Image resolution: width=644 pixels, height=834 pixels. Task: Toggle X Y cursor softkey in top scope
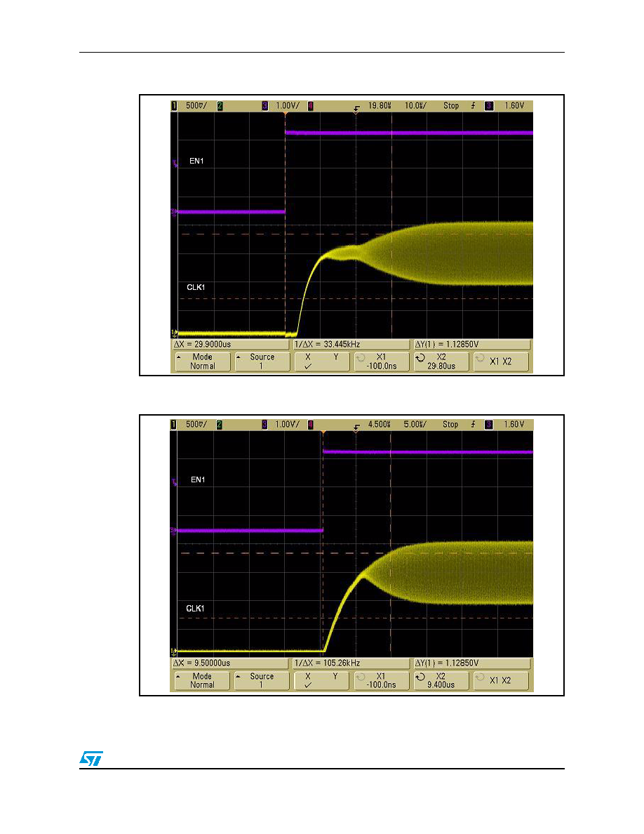click(x=322, y=362)
